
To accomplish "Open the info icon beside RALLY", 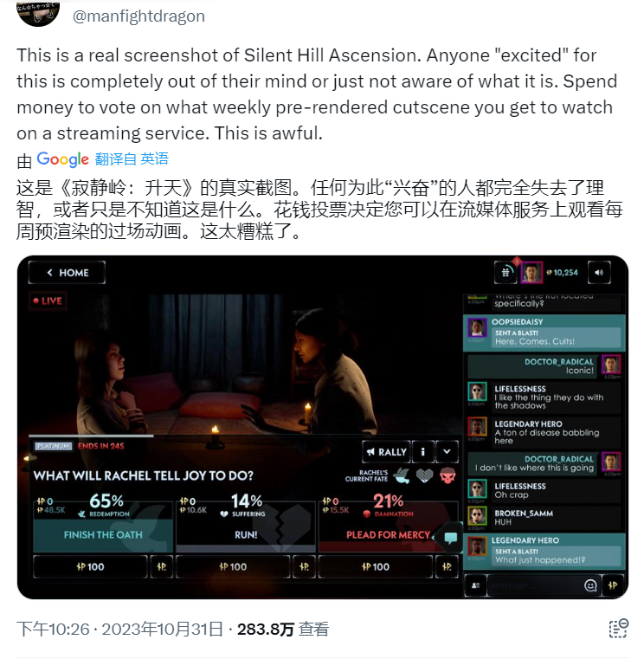I will click(422, 452).
